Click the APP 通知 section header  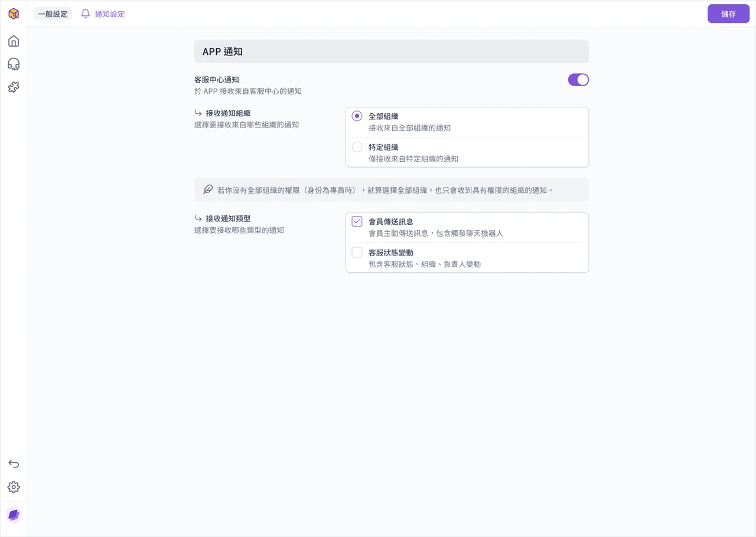pyautogui.click(x=392, y=51)
